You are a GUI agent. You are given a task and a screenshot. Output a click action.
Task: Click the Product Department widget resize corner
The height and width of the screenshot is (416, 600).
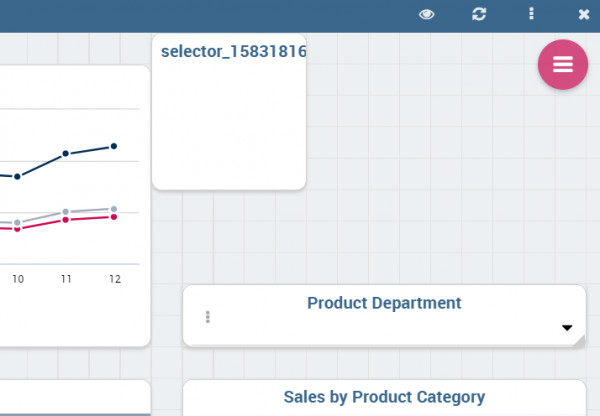coord(579,341)
